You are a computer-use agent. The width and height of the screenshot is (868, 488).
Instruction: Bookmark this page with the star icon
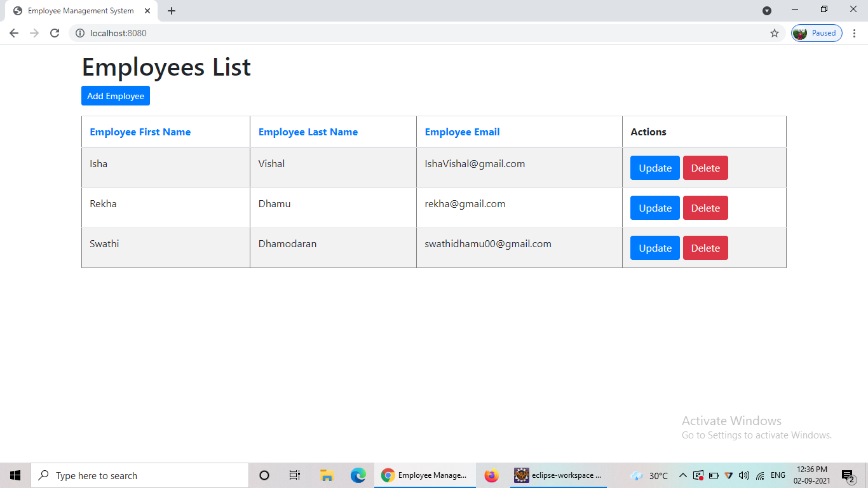point(775,33)
